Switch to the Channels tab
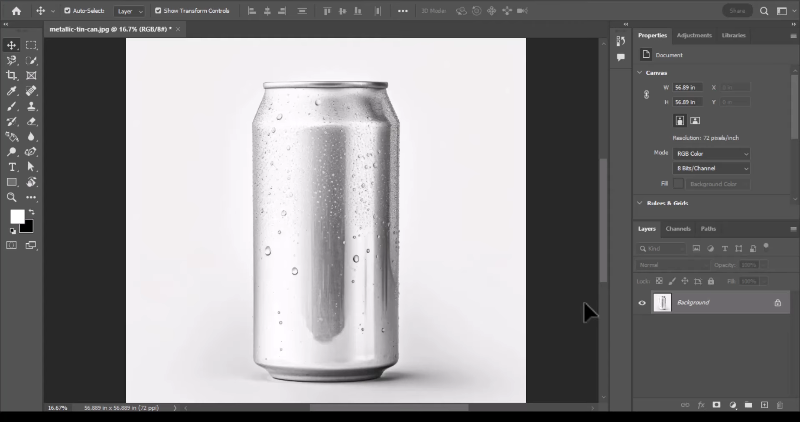Image resolution: width=800 pixels, height=422 pixels. click(x=677, y=228)
